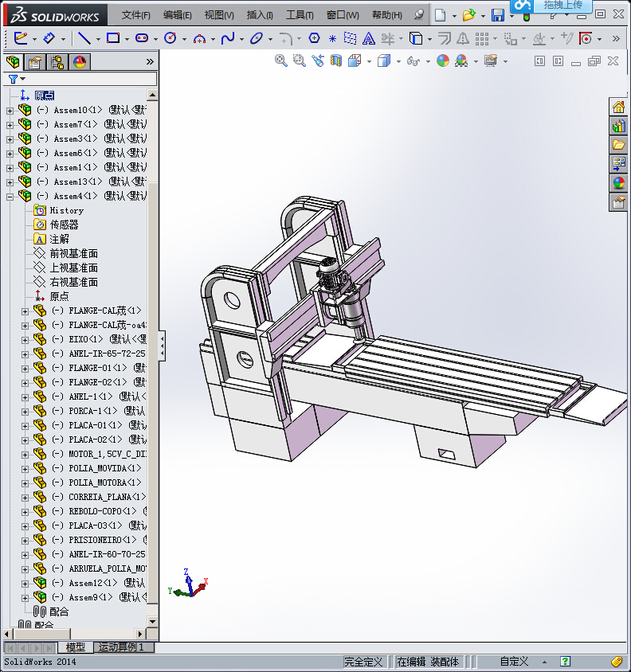
Task: Open Appearances in task pane
Action: click(x=618, y=183)
